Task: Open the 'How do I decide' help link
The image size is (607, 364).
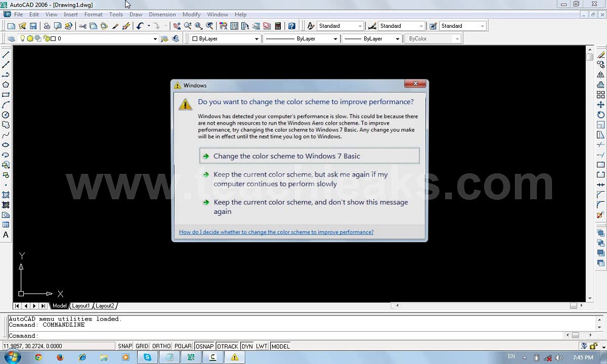Action: click(x=276, y=232)
